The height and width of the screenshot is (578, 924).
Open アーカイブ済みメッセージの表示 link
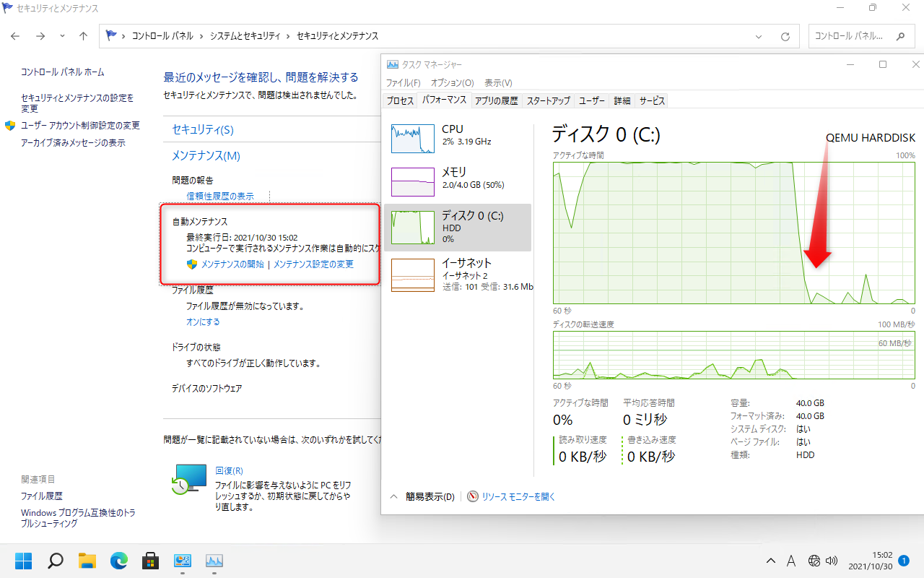point(73,143)
